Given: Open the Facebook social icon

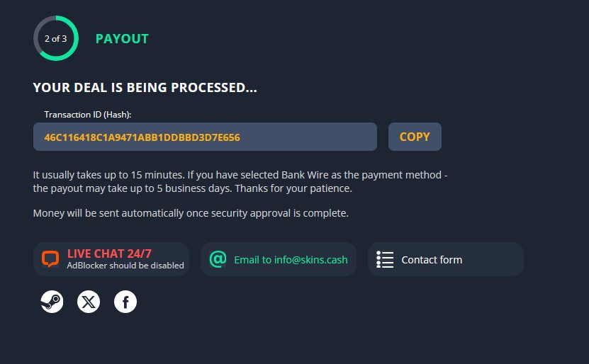Looking at the screenshot, I should [x=125, y=302].
